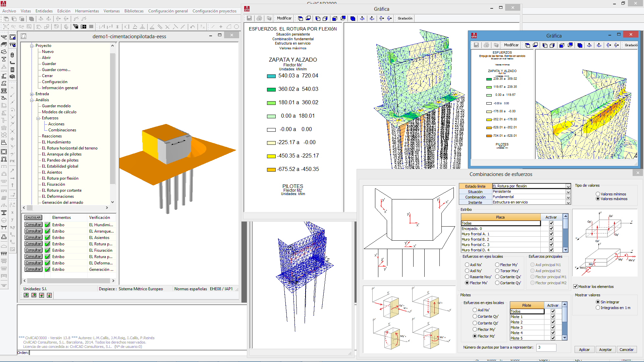Click the circle drawing tool icon

click(236, 27)
